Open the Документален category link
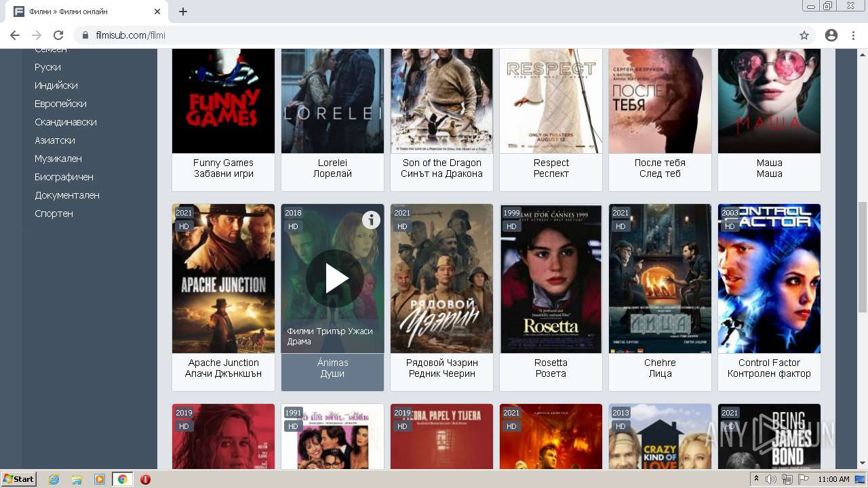Viewport: 868px width, 488px height. [x=67, y=195]
